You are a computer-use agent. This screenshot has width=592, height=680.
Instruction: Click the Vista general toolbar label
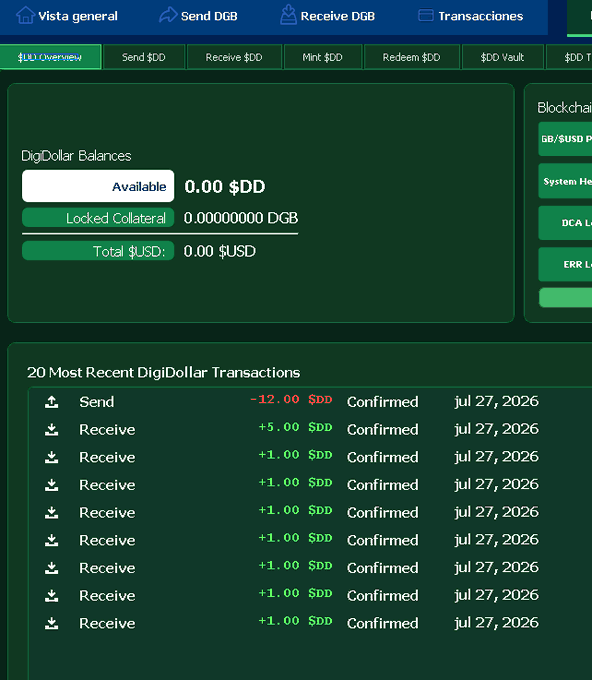click(78, 16)
